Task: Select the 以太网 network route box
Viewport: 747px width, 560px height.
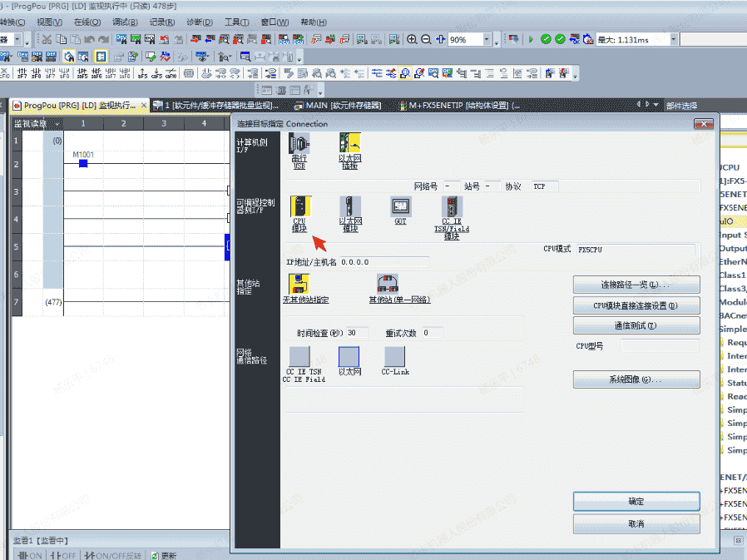Action: point(349,356)
